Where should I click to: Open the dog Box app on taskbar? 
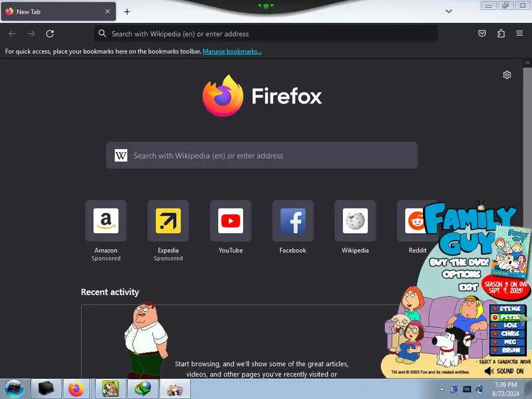tap(111, 389)
